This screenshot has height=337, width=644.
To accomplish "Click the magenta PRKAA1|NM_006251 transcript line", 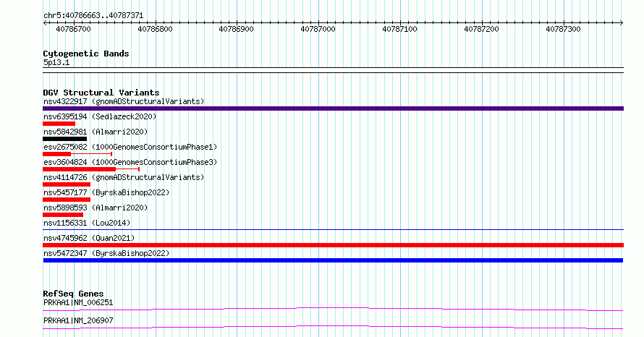I will coord(333,309).
